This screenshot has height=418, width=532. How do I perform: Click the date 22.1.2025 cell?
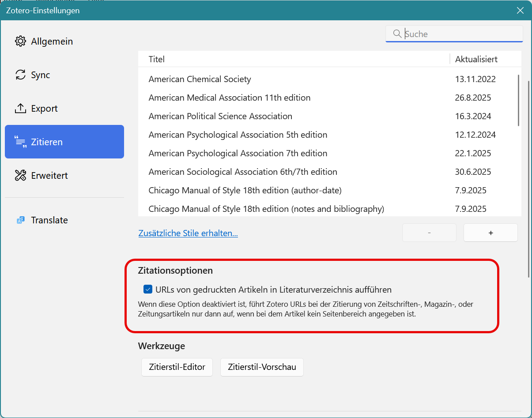tap(473, 154)
